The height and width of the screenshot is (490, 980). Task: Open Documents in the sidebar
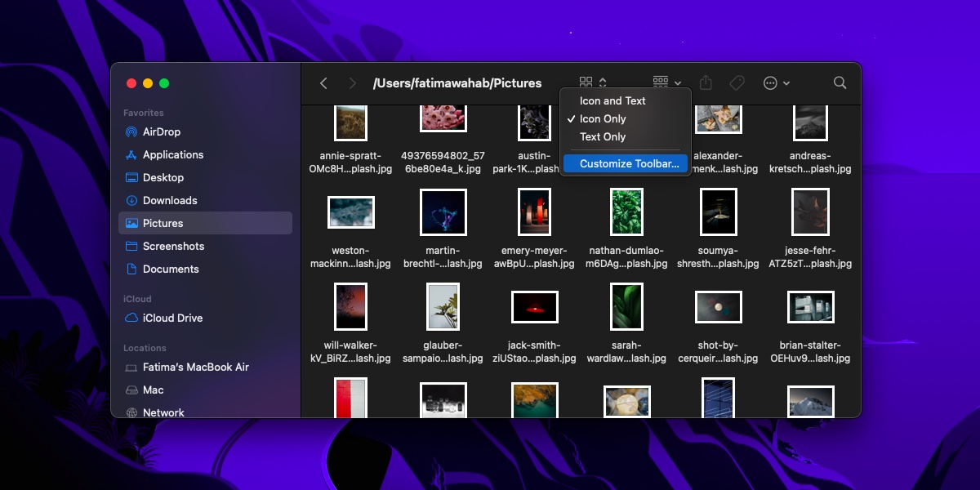(x=205, y=269)
